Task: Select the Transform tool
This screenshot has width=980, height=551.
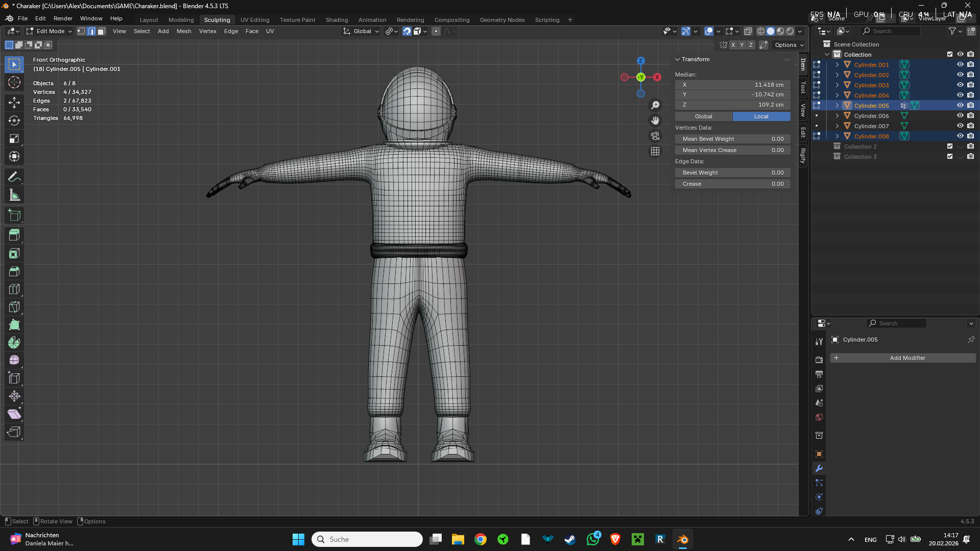Action: click(x=14, y=156)
